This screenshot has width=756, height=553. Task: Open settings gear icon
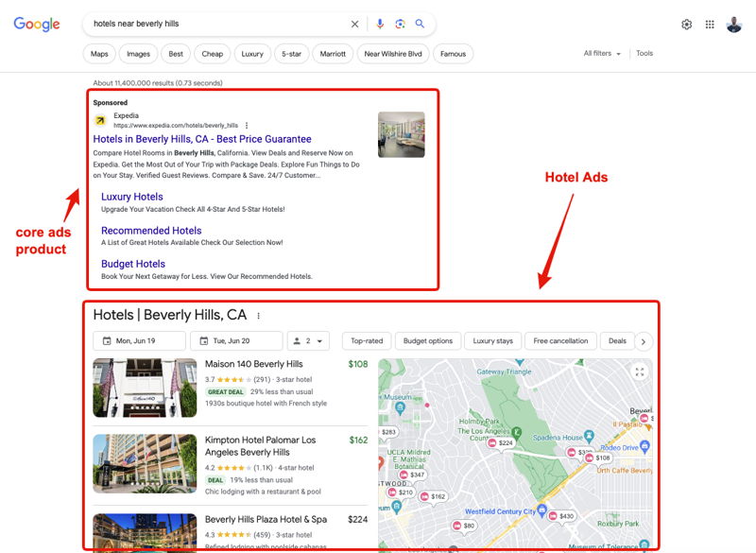point(687,25)
